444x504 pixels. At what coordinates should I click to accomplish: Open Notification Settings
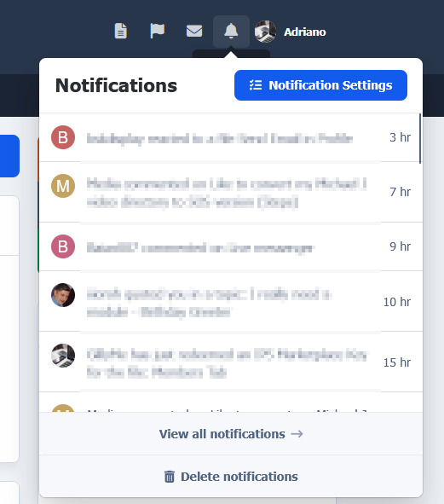click(x=320, y=85)
